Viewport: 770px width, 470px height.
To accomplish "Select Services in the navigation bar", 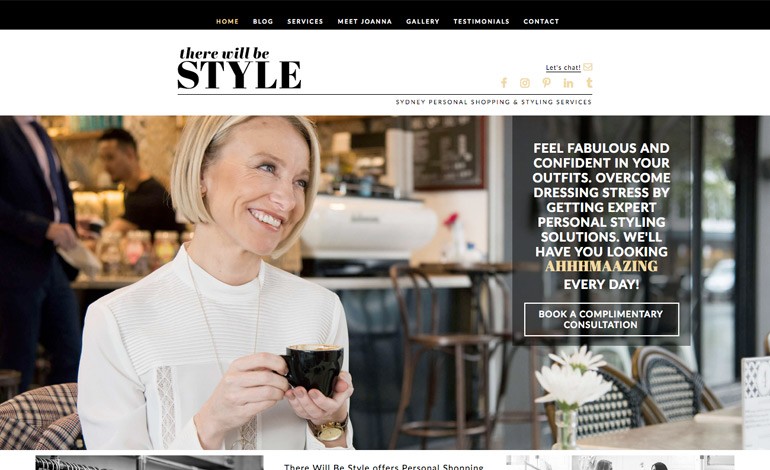I will pos(305,22).
